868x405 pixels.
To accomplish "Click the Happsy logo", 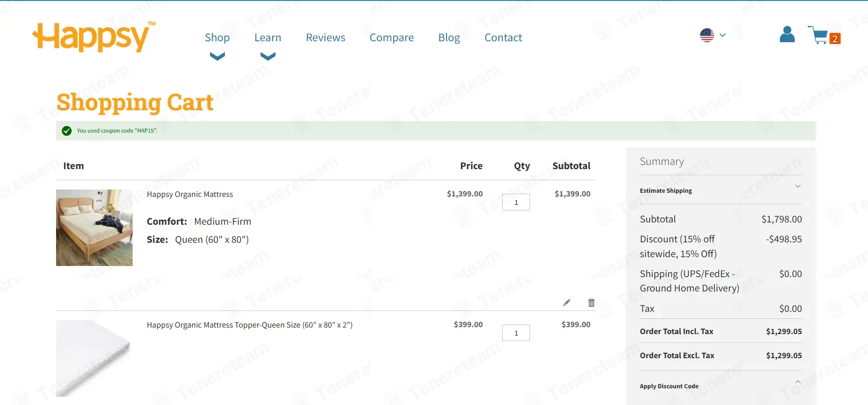I will click(x=94, y=36).
